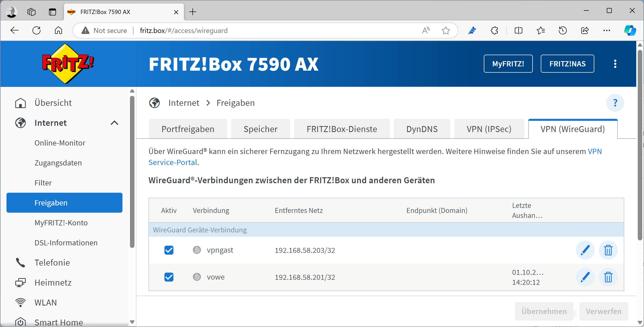Click the edit pencil icon for vpngast
This screenshot has height=327, width=644.
[x=585, y=250]
